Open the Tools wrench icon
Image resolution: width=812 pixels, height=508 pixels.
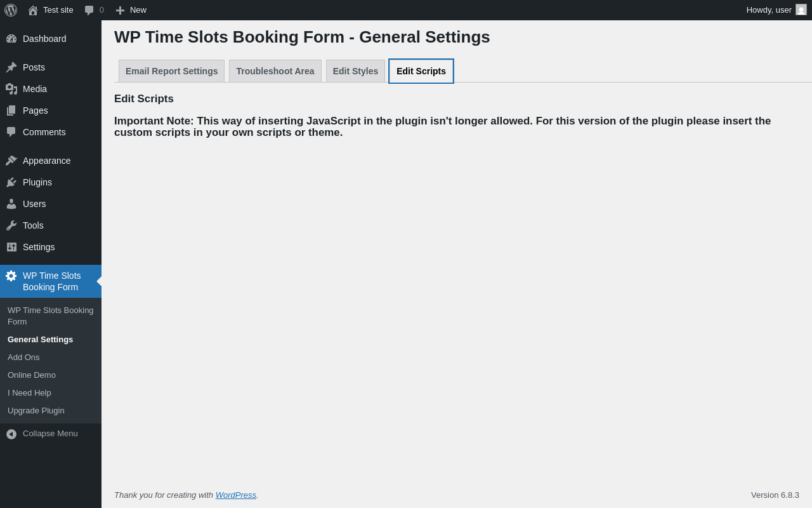pyautogui.click(x=11, y=225)
